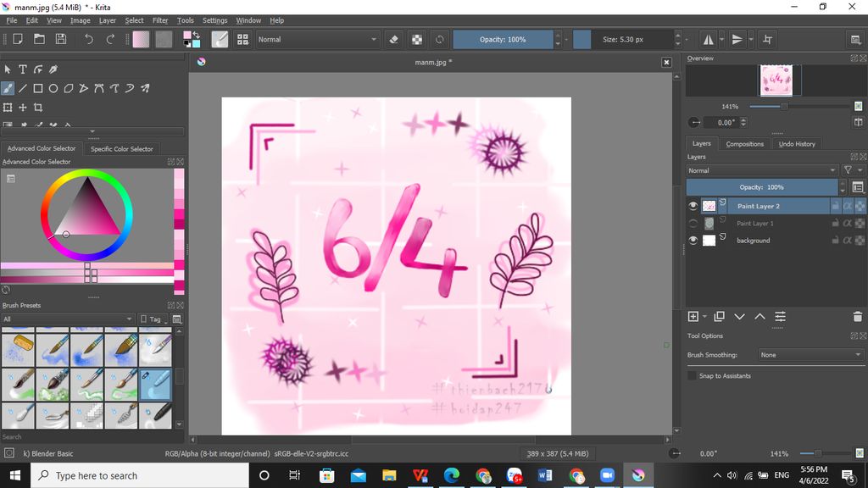Select the Transform tool
Image resolution: width=868 pixels, height=488 pixels.
point(7,108)
